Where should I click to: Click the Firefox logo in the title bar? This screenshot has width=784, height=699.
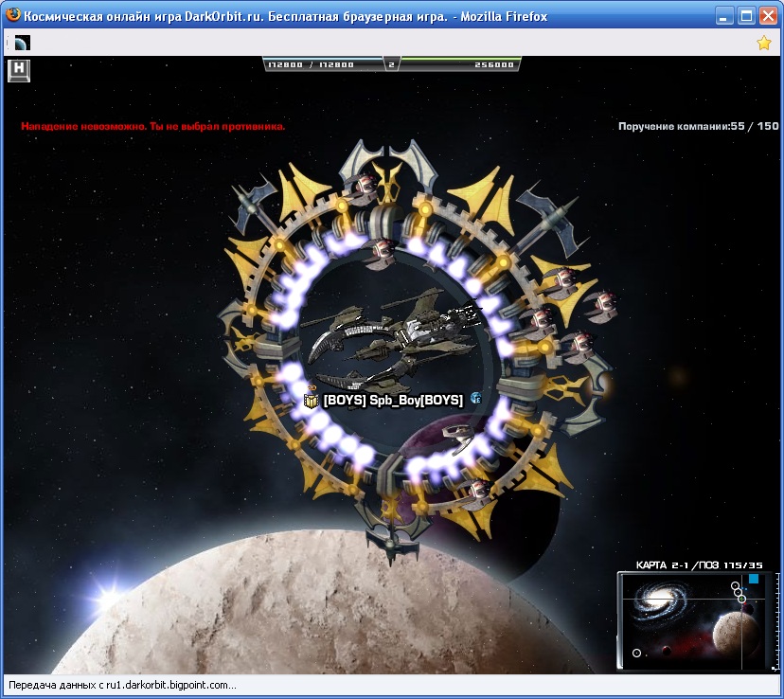(x=12, y=15)
